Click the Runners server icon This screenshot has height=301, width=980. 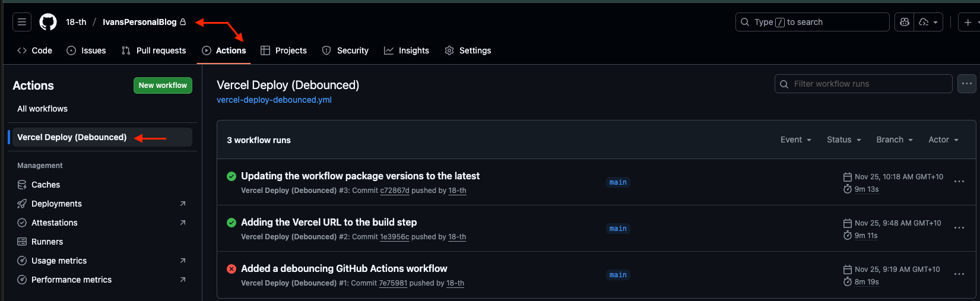click(x=22, y=242)
